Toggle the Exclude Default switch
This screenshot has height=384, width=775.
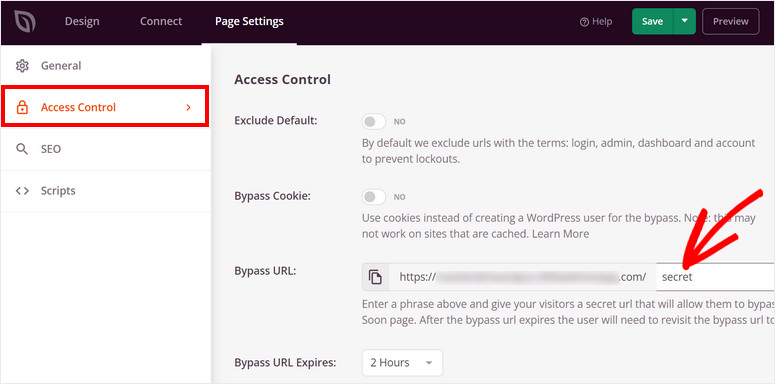click(x=374, y=121)
